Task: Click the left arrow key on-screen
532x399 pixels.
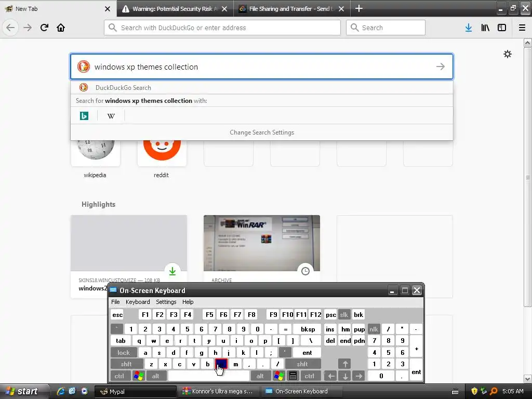Action: [x=331, y=376]
